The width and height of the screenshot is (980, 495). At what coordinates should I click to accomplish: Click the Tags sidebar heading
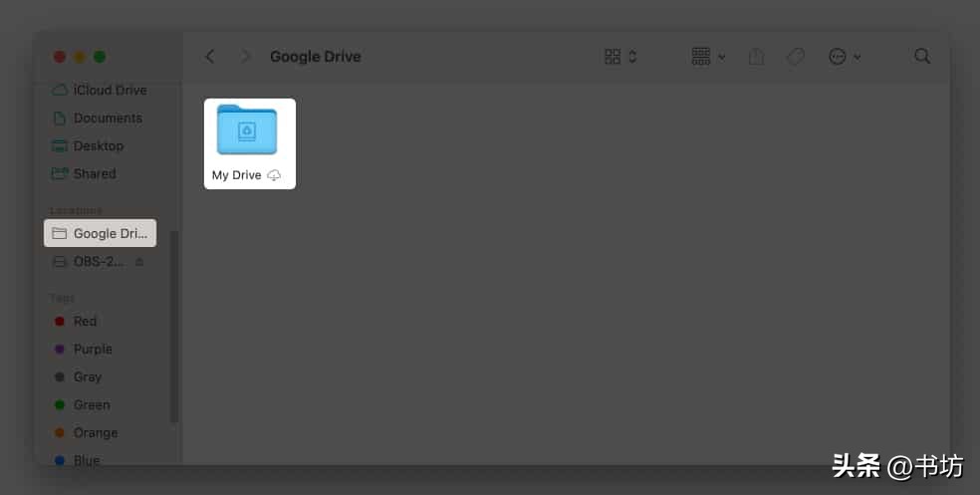point(62,298)
